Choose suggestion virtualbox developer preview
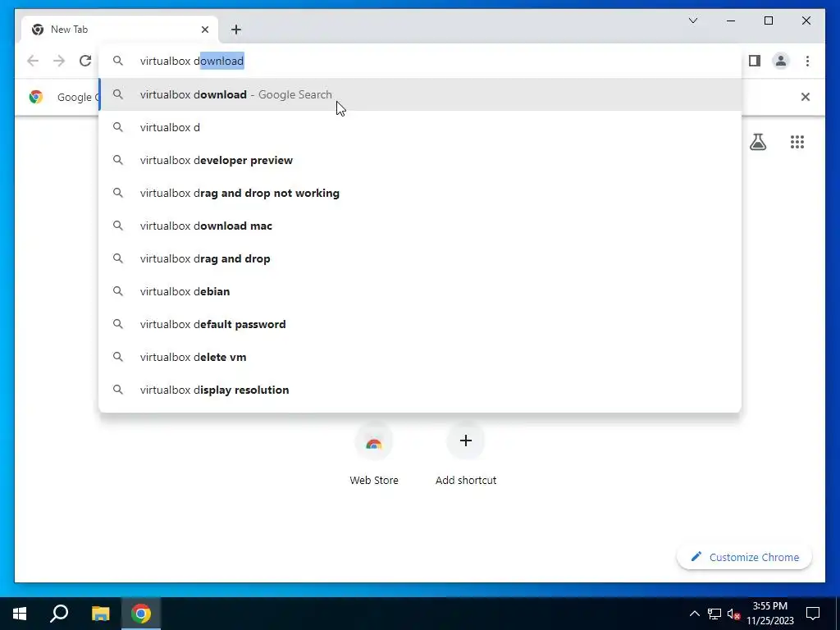This screenshot has width=840, height=630. (x=421, y=160)
